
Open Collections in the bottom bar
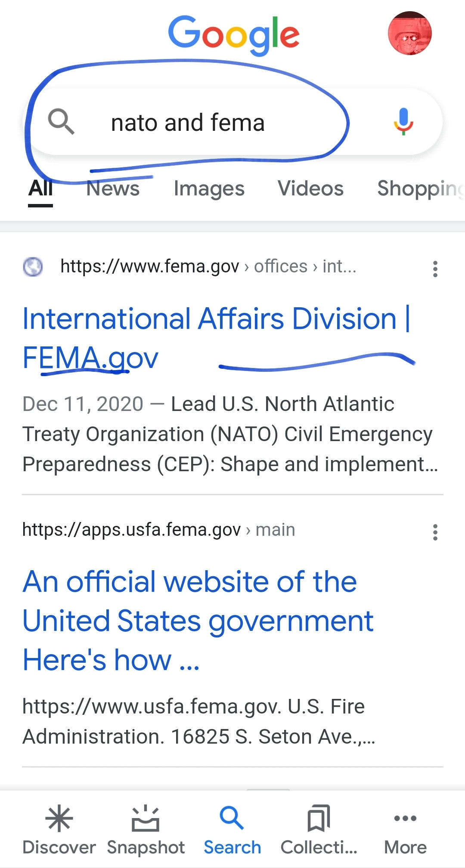(319, 830)
